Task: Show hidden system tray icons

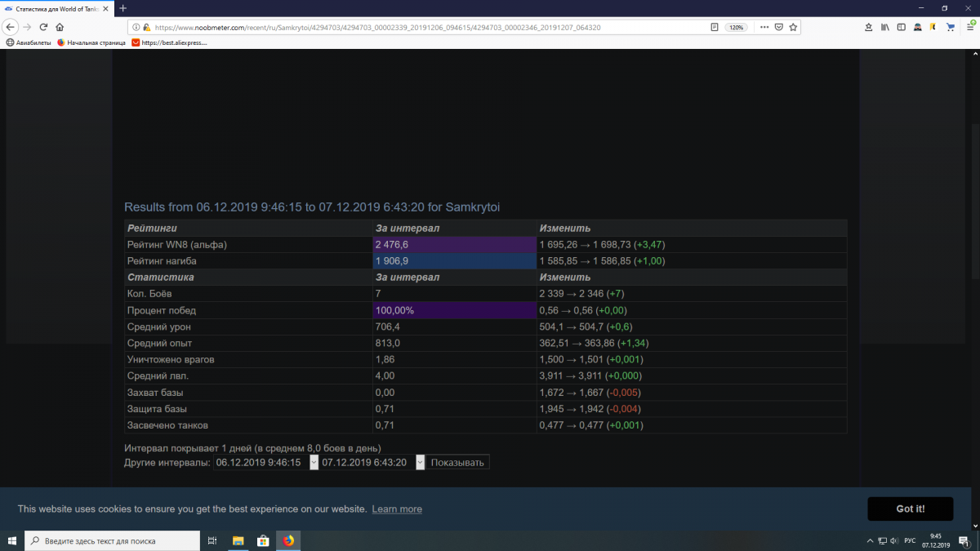Action: [x=869, y=540]
